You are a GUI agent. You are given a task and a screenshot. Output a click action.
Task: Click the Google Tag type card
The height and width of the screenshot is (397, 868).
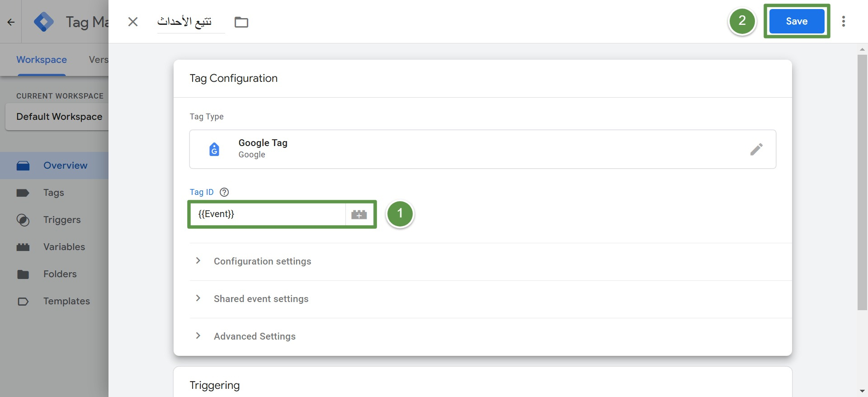point(483,149)
